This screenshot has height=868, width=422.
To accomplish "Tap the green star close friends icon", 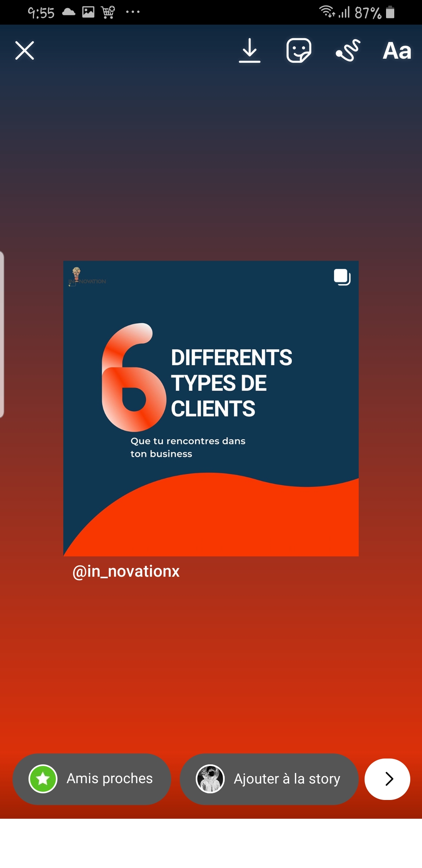I will click(43, 779).
